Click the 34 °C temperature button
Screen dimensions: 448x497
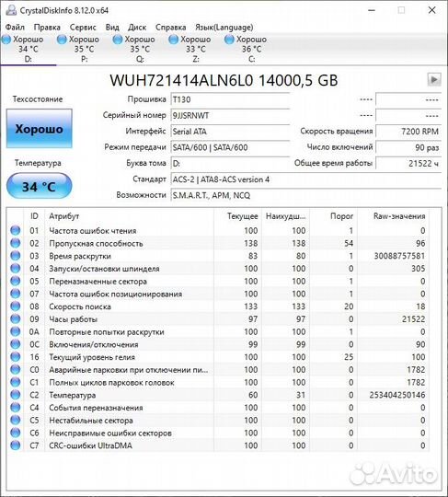[40, 186]
